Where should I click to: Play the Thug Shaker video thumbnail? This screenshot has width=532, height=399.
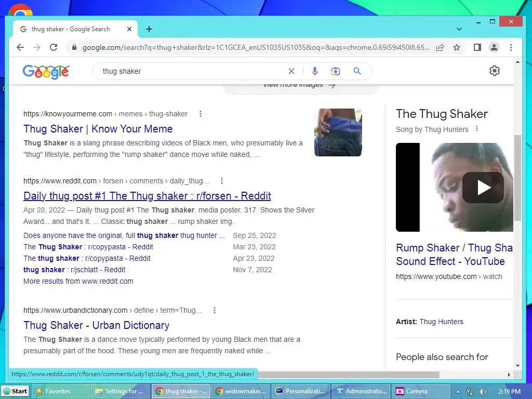pyautogui.click(x=483, y=187)
